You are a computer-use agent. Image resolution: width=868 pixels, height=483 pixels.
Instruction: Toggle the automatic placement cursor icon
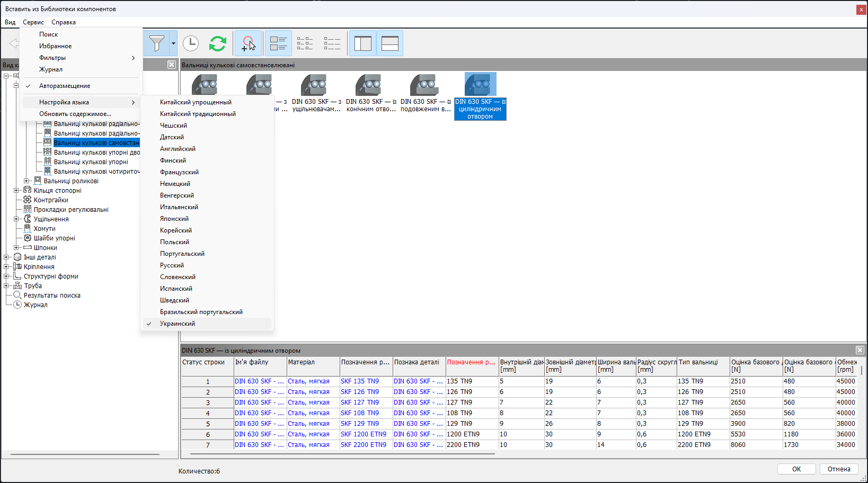tap(248, 43)
